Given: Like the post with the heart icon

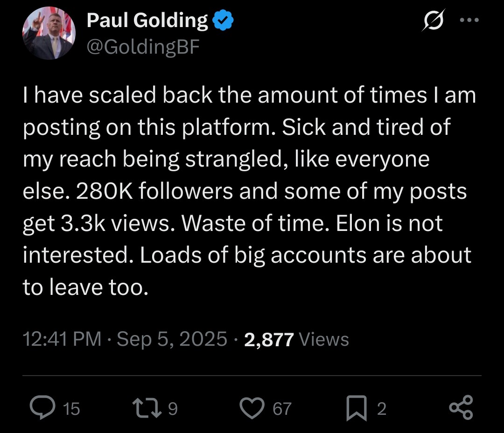Looking at the screenshot, I should 253,408.
